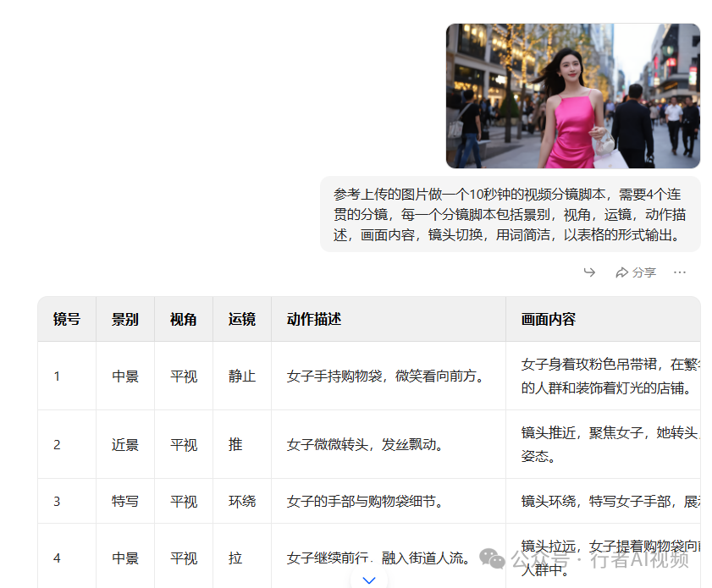Image resolution: width=712 pixels, height=588 pixels.
Task: Click the 特写 cell
Action: (x=125, y=502)
